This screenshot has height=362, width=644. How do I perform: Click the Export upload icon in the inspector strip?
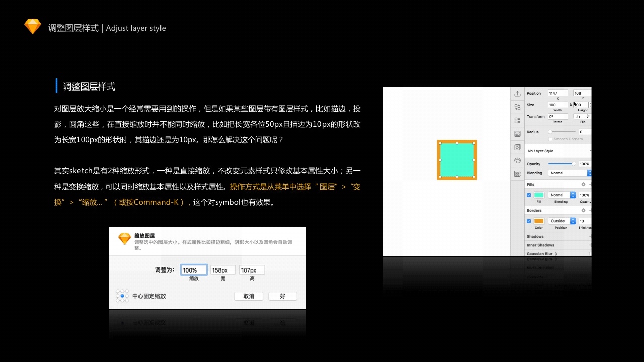[517, 94]
